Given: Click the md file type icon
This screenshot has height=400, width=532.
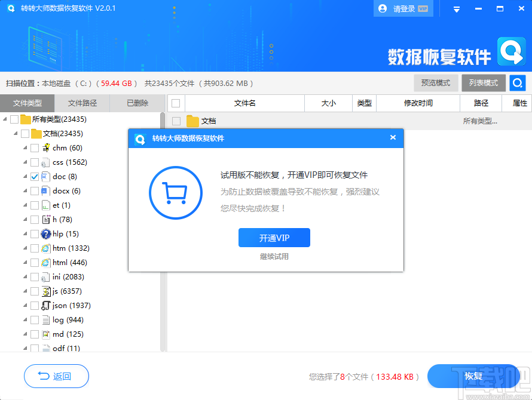Looking at the screenshot, I should [46, 334].
